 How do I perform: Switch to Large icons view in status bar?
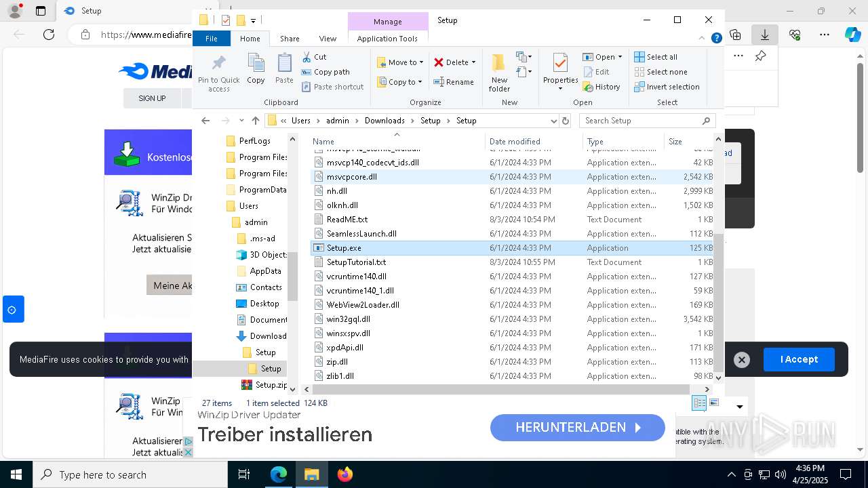point(713,403)
